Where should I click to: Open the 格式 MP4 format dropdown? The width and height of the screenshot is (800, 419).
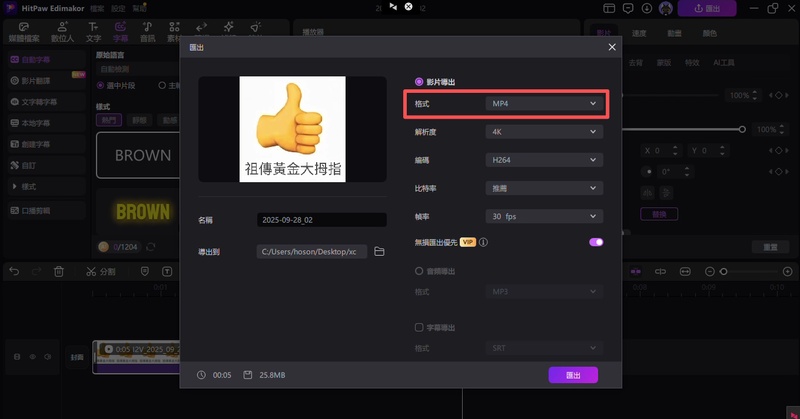pos(544,104)
